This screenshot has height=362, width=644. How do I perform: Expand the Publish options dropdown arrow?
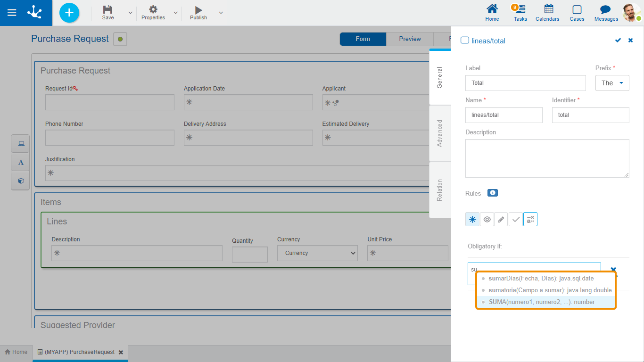tap(221, 13)
